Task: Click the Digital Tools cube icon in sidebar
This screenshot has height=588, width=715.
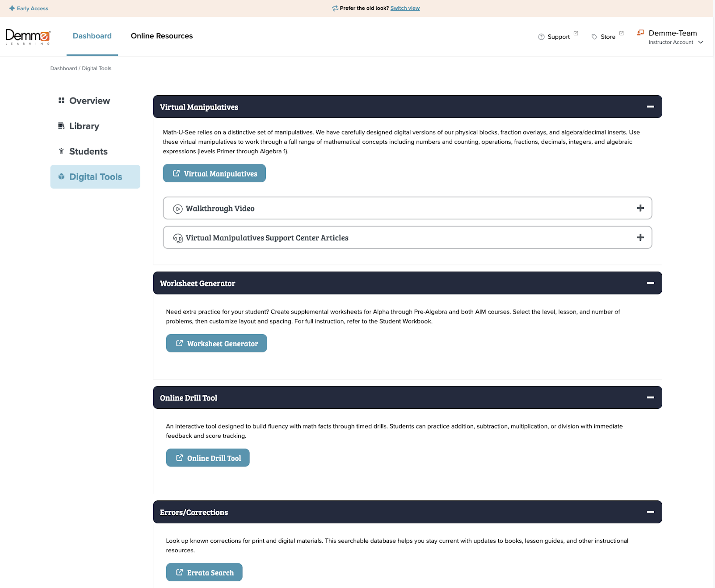Action: 61,177
